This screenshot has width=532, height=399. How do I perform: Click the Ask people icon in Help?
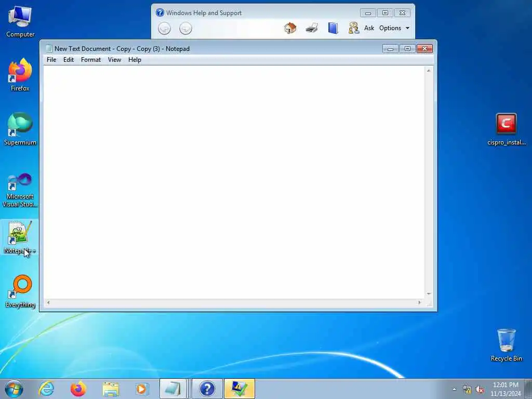click(353, 28)
